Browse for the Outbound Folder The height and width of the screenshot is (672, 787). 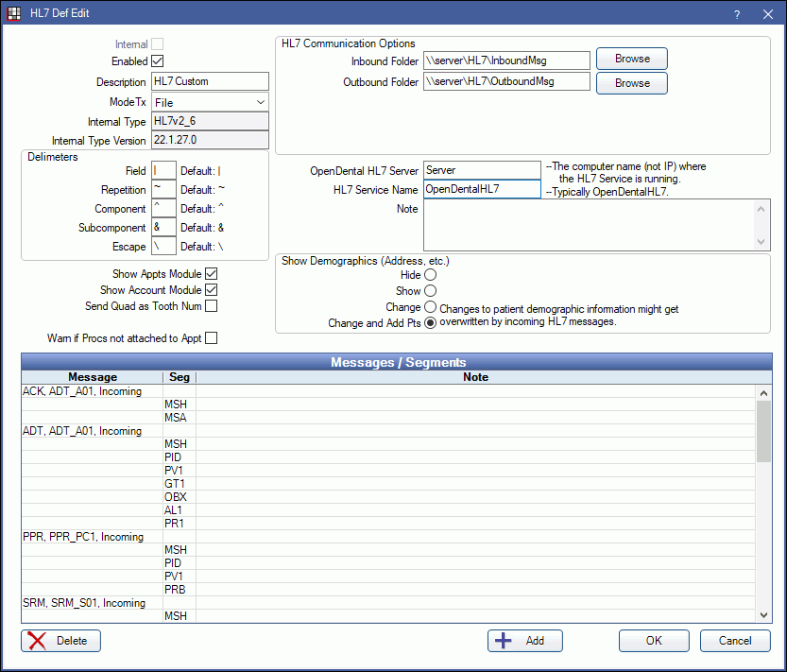coord(631,83)
